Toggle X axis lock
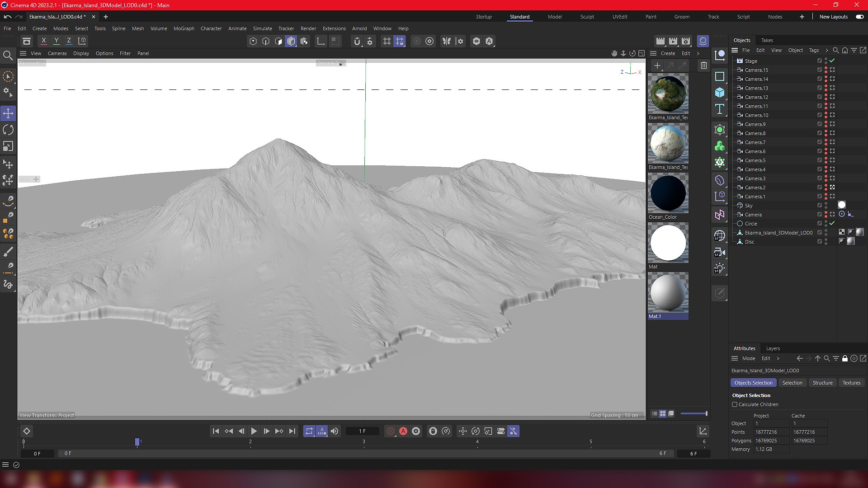Screen dimensions: 868x488 point(43,41)
